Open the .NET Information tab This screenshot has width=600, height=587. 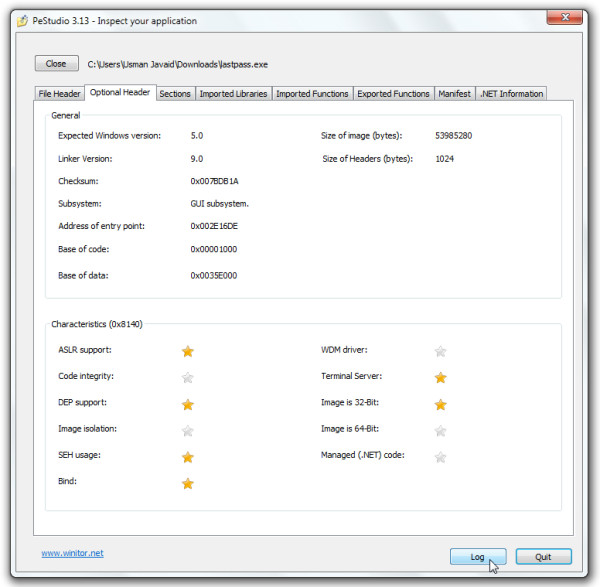click(512, 94)
